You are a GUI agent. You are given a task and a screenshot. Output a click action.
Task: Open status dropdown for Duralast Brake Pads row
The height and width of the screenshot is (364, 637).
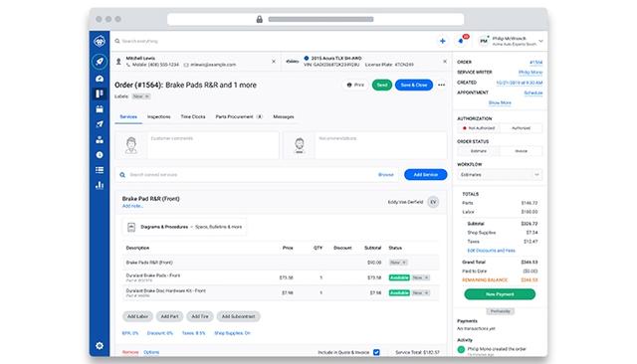(x=420, y=277)
